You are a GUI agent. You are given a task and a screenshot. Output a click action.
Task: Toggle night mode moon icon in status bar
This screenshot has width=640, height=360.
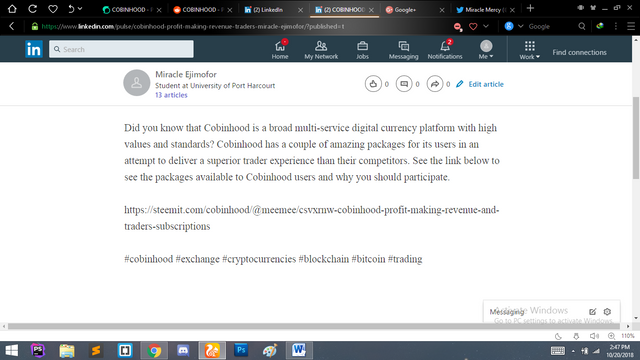pyautogui.click(x=558, y=336)
